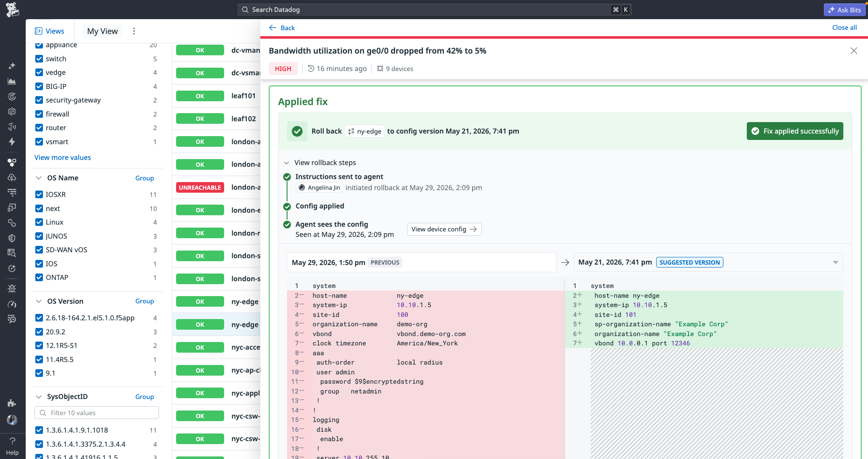Click the clock icon next to 16 minutes ago
This screenshot has height=459, width=868.
tap(311, 68)
